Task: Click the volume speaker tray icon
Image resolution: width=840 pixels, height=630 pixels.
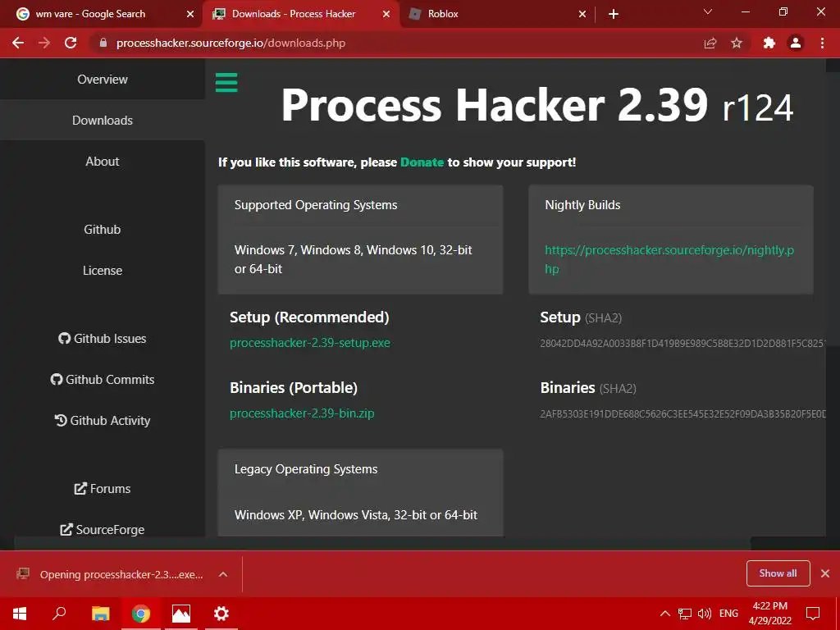Action: point(705,614)
